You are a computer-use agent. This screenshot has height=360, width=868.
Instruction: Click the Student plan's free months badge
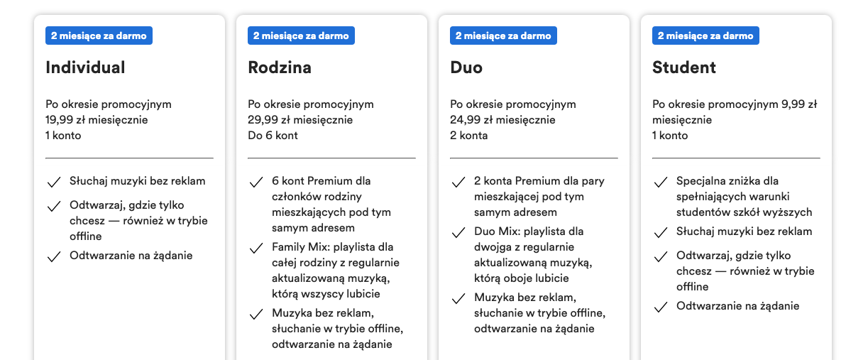point(705,36)
